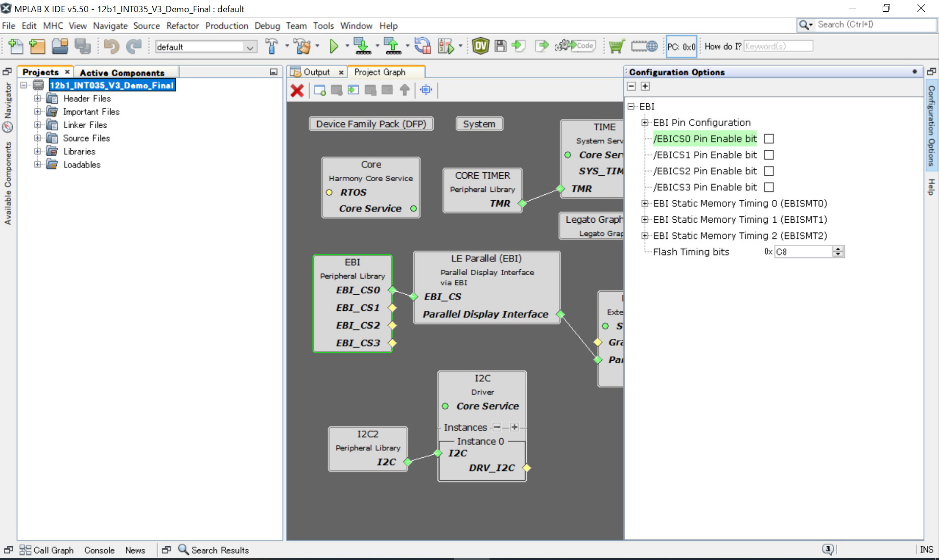Expand the Source Files folder

tap(37, 138)
